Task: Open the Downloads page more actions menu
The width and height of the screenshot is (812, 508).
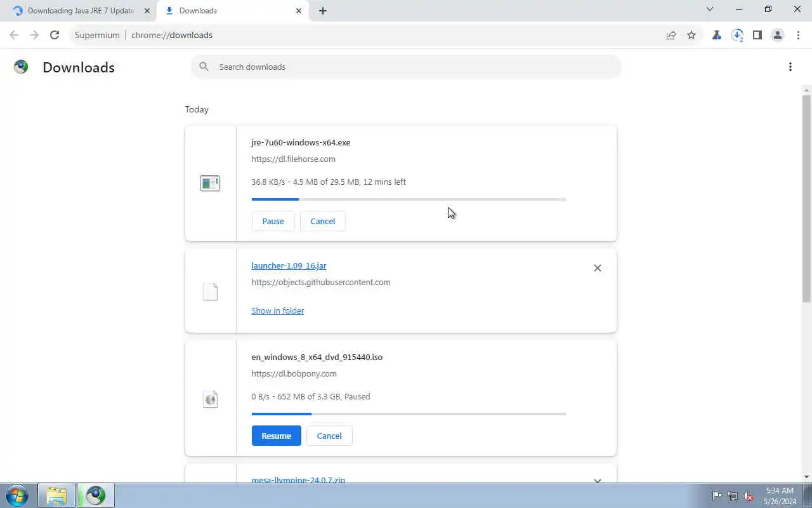Action: pyautogui.click(x=790, y=67)
